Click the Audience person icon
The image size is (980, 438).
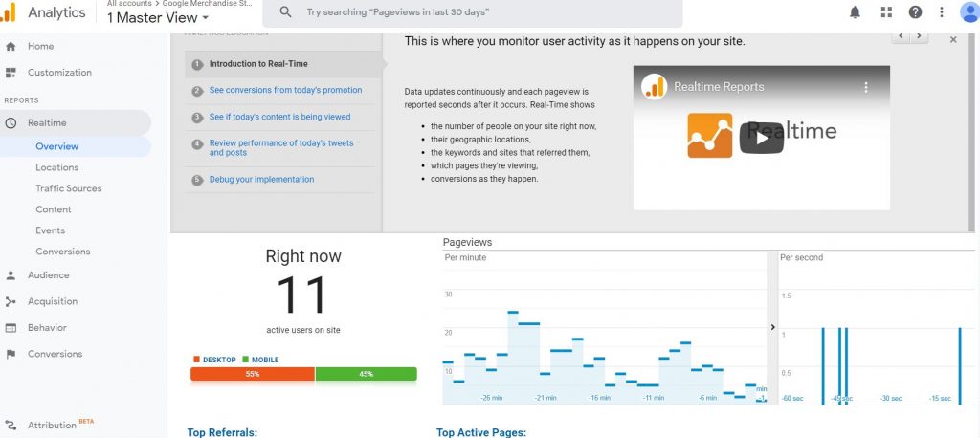click(x=11, y=274)
